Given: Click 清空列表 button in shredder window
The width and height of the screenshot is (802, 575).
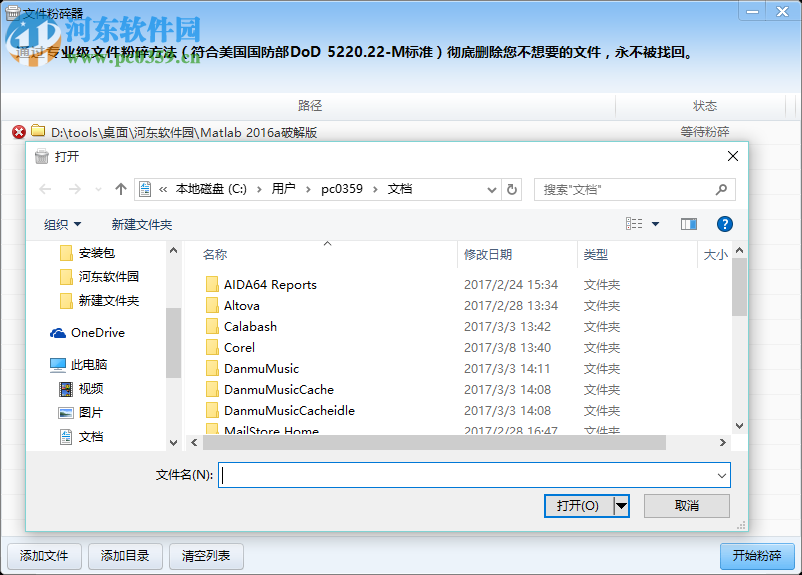Looking at the screenshot, I should [206, 556].
